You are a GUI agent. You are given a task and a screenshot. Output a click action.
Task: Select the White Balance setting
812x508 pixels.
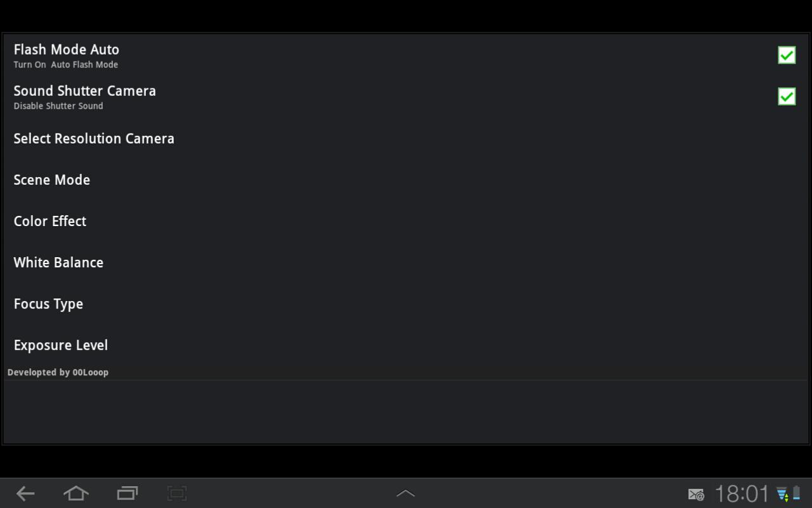pyautogui.click(x=406, y=262)
